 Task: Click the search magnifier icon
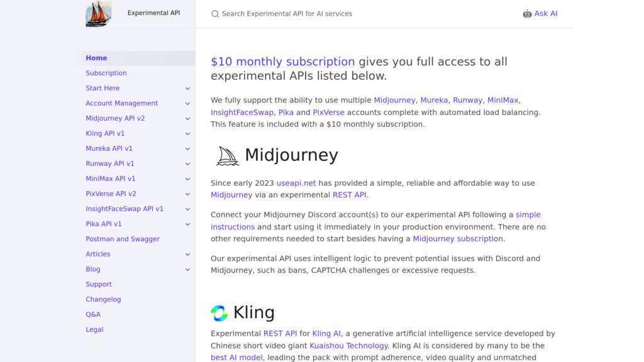tap(214, 13)
